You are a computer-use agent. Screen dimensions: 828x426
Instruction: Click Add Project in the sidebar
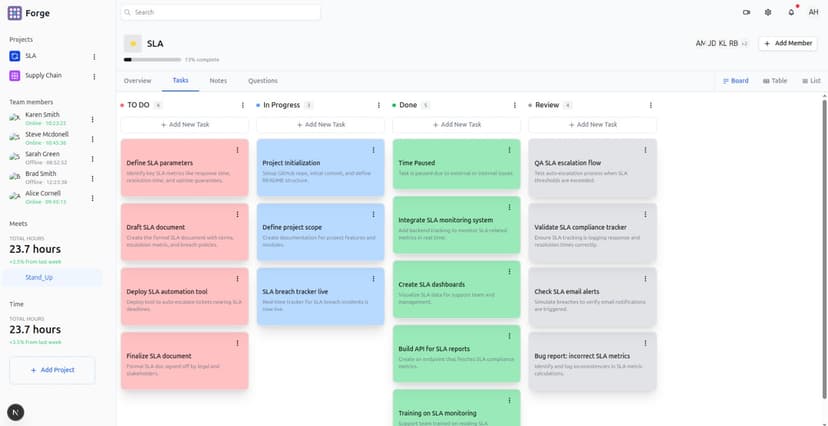click(52, 370)
